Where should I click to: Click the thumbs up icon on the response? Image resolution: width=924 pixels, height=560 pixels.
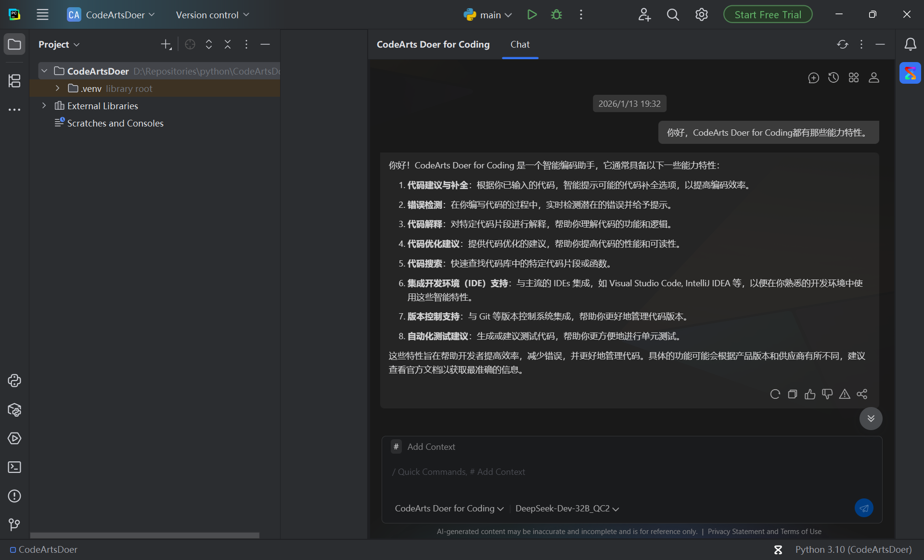[x=810, y=394]
